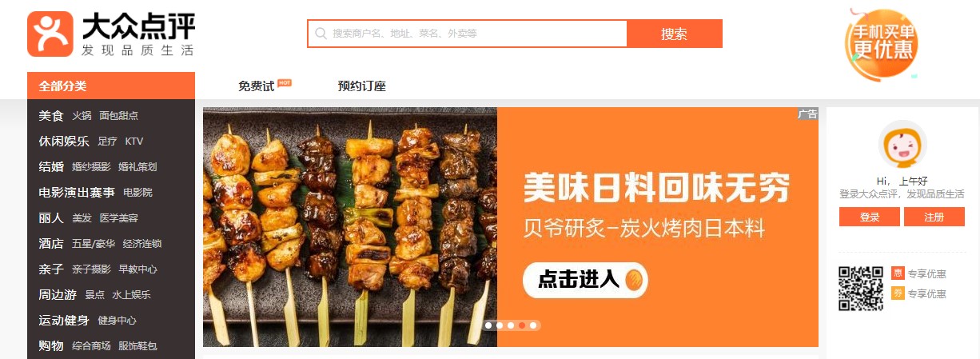Select the last carousel dot
This screenshot has height=359, width=980.
pyautogui.click(x=533, y=325)
